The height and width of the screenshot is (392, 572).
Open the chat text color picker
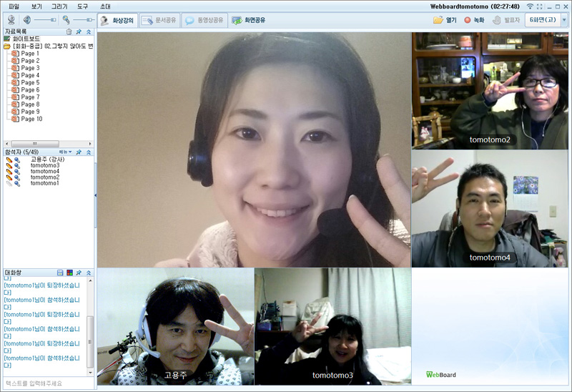[69, 273]
